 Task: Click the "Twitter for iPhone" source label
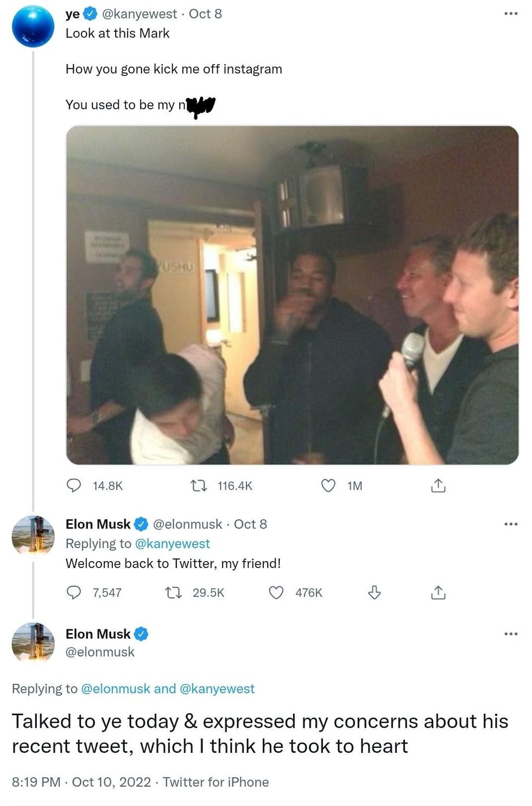[x=216, y=782]
